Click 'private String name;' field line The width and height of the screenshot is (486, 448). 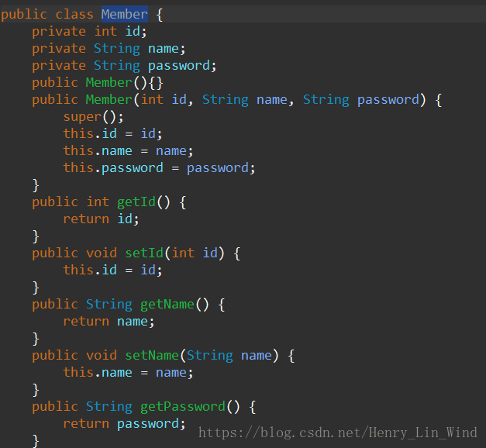point(109,49)
